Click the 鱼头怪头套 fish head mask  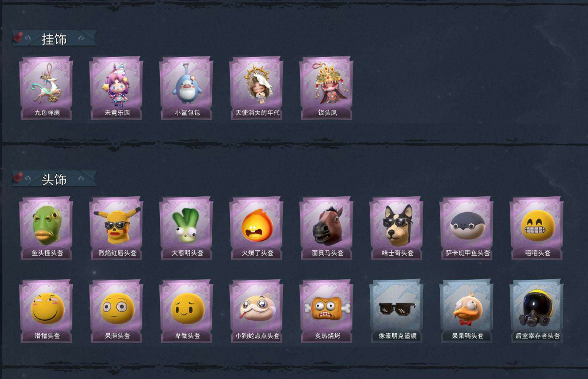[46, 229]
